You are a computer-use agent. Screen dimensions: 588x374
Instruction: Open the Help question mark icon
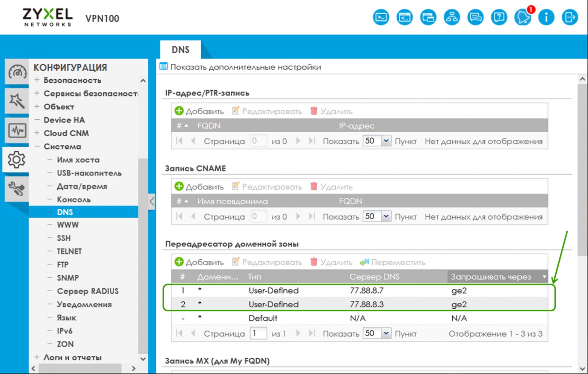[x=499, y=17]
